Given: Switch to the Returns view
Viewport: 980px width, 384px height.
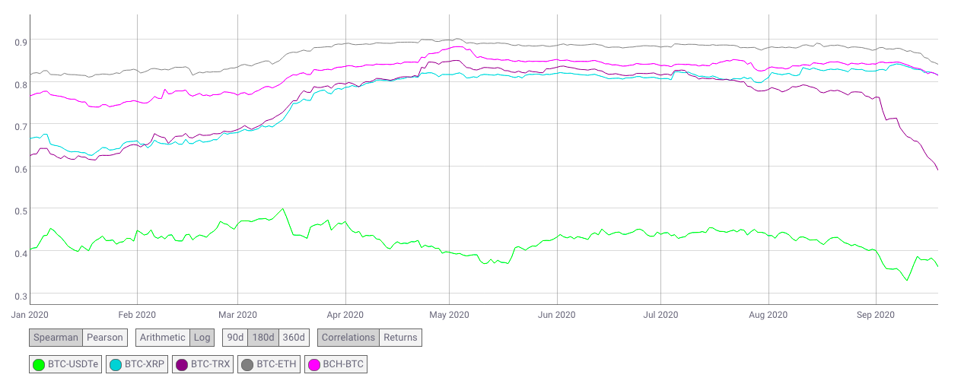Looking at the screenshot, I should (400, 337).
